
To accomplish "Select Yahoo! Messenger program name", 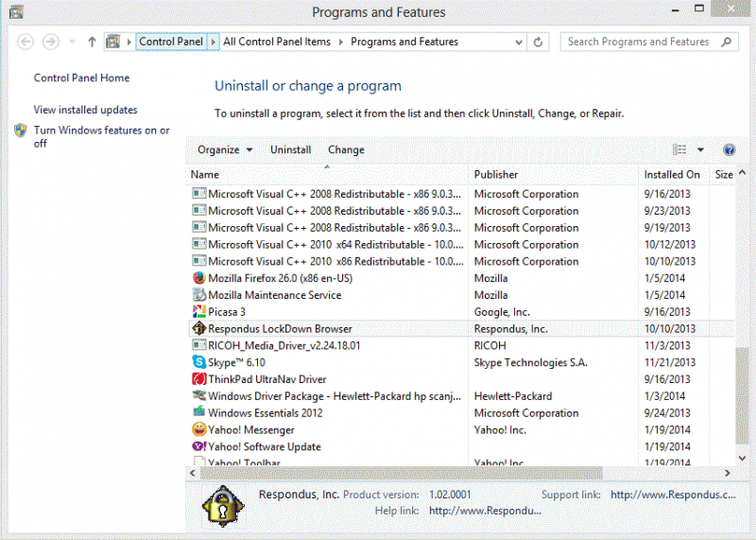I will (251, 430).
